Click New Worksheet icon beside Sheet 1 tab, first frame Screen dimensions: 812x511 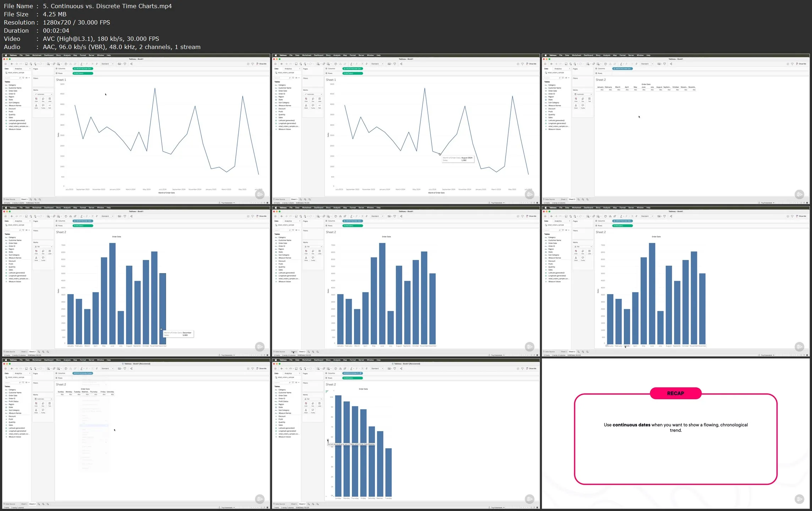31,199
